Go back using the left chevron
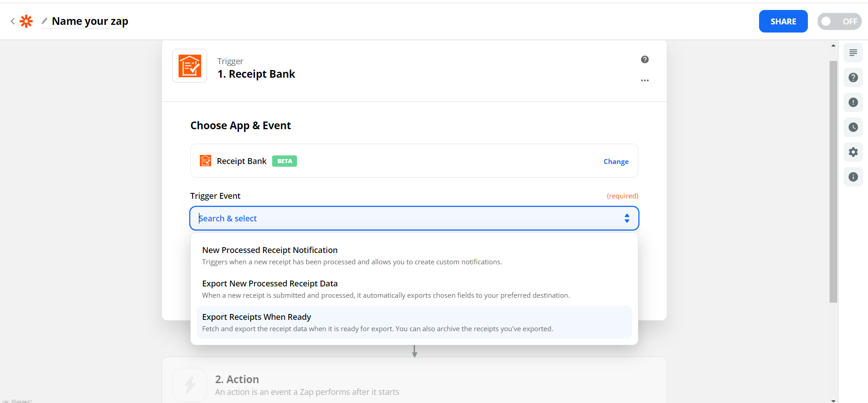Image resolution: width=868 pixels, height=403 pixels. [13, 21]
